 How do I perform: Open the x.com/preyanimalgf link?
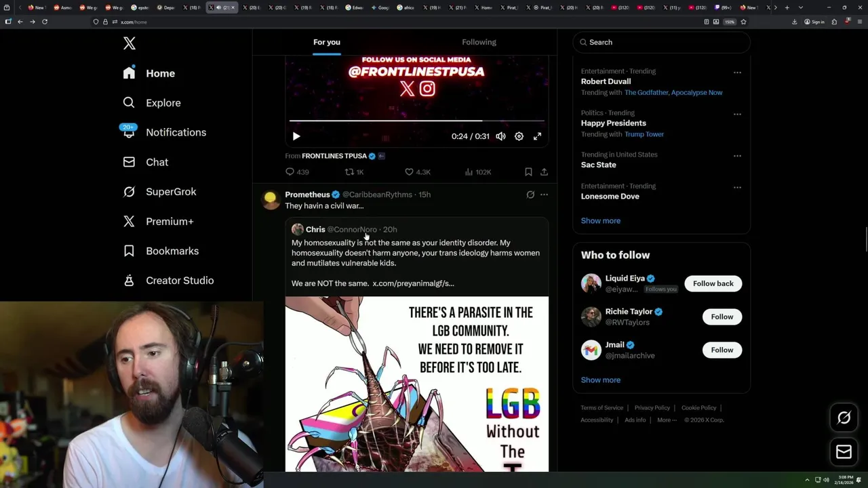[x=413, y=283]
